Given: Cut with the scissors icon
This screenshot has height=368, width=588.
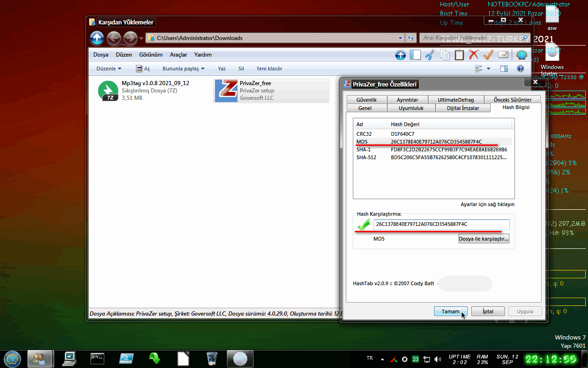Looking at the screenshot, I should (430, 55).
